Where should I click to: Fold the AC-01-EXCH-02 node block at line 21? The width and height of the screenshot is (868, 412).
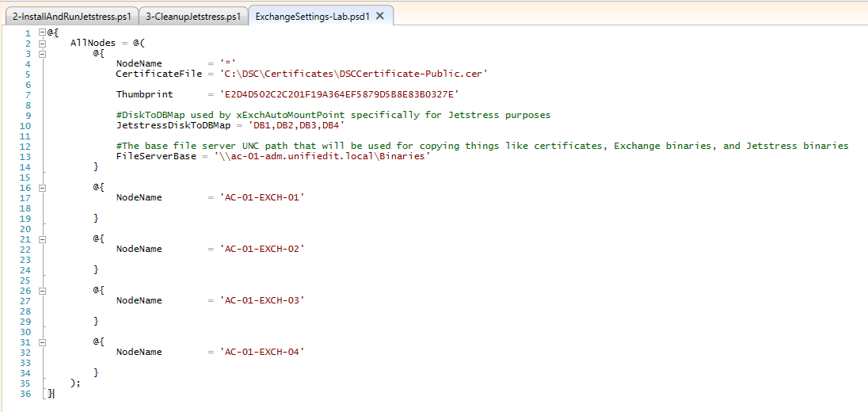pyautogui.click(x=41, y=238)
